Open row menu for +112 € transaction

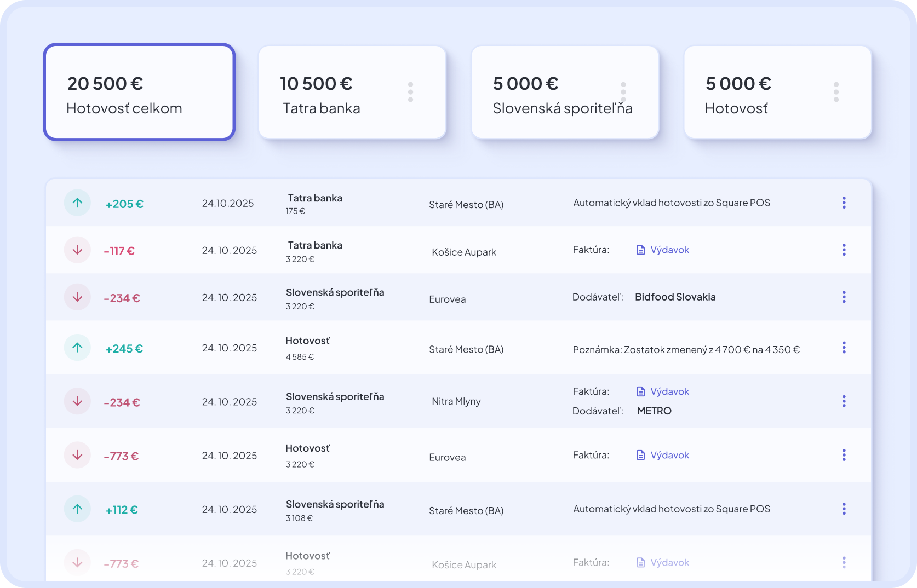point(844,509)
